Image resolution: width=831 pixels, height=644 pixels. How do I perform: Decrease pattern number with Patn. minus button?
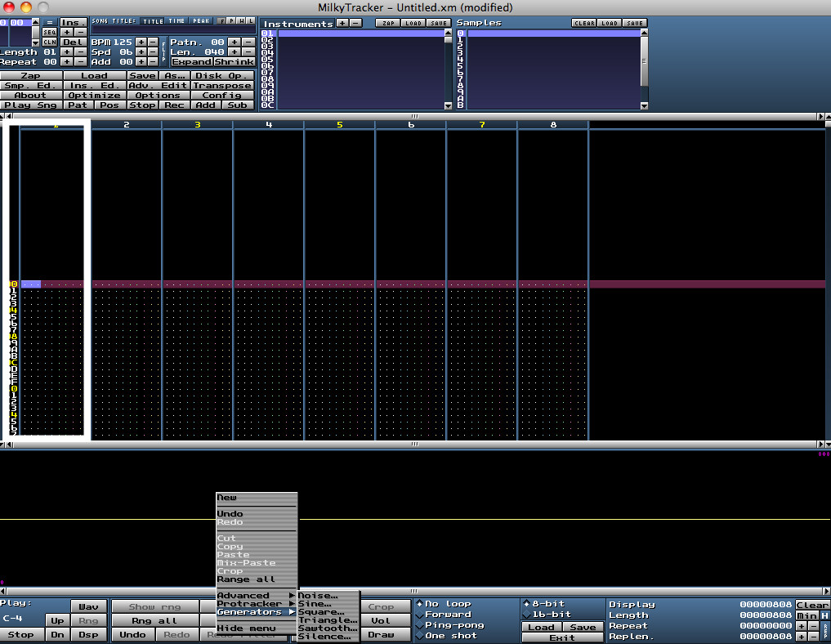[x=248, y=42]
